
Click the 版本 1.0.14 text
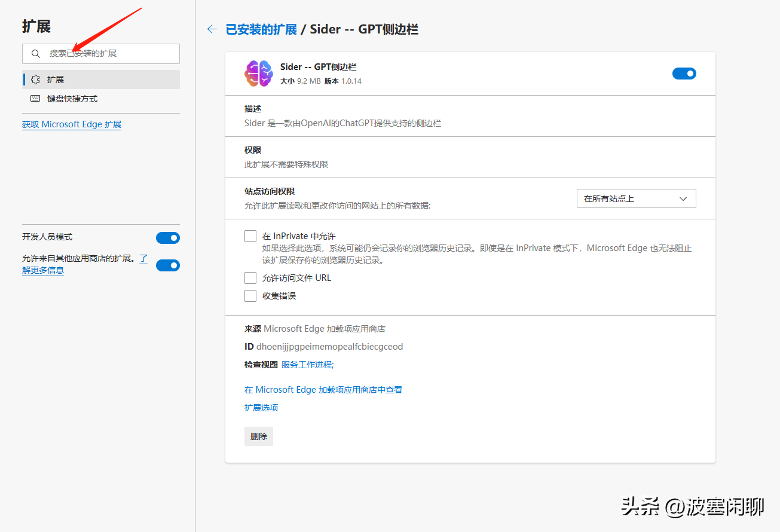(x=343, y=81)
